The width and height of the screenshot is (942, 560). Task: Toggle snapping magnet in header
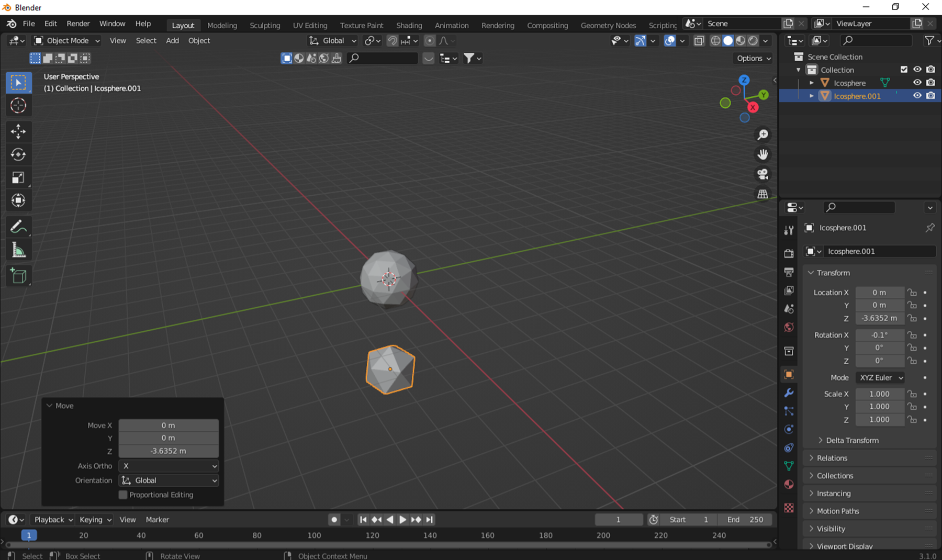tap(392, 41)
